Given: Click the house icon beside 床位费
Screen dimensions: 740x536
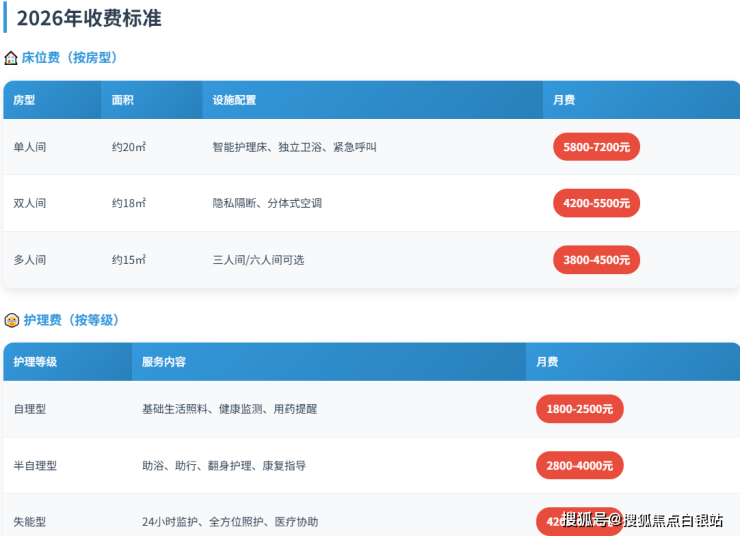Looking at the screenshot, I should [11, 58].
